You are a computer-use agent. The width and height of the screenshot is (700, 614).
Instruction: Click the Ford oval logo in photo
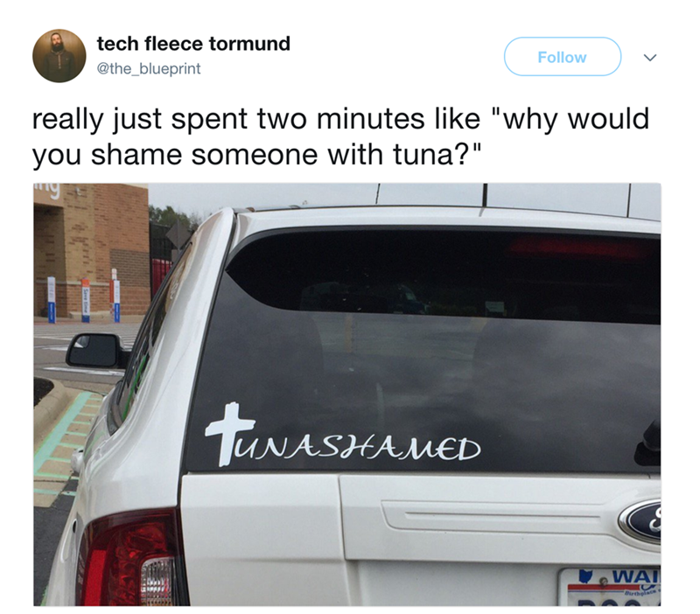point(640,520)
